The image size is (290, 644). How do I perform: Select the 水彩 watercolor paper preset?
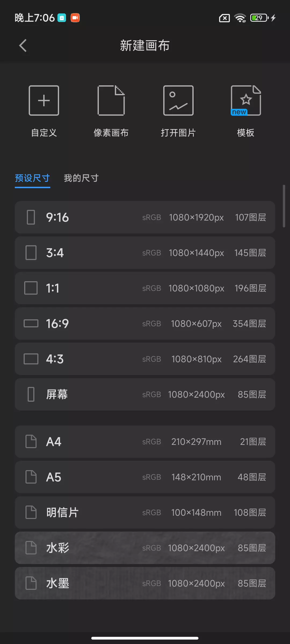[x=145, y=548]
